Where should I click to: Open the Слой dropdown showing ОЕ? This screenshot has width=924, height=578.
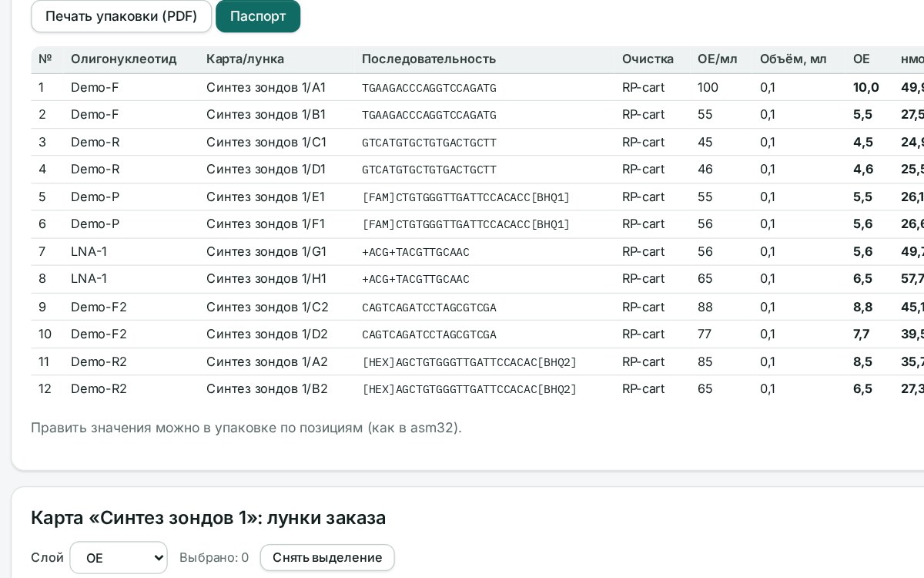119,557
